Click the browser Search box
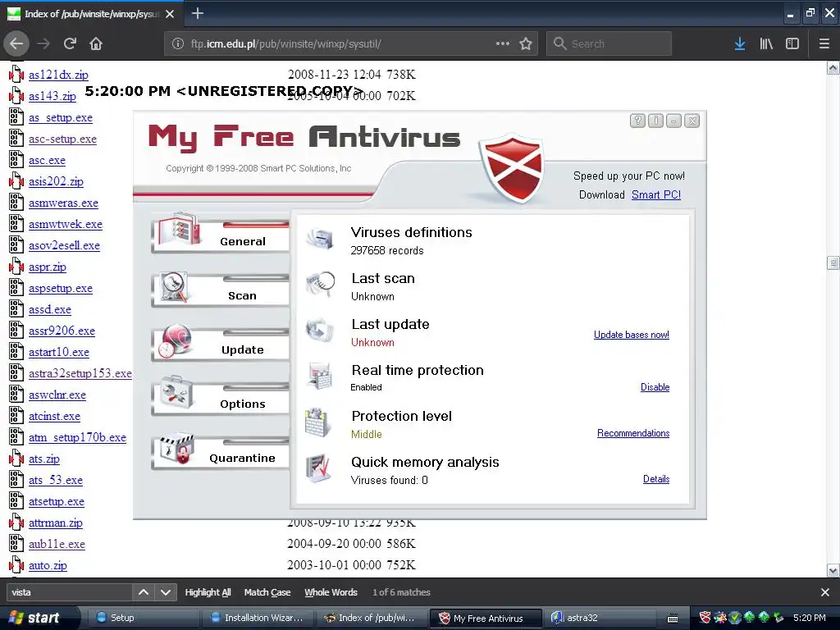This screenshot has height=630, width=840. click(x=609, y=44)
